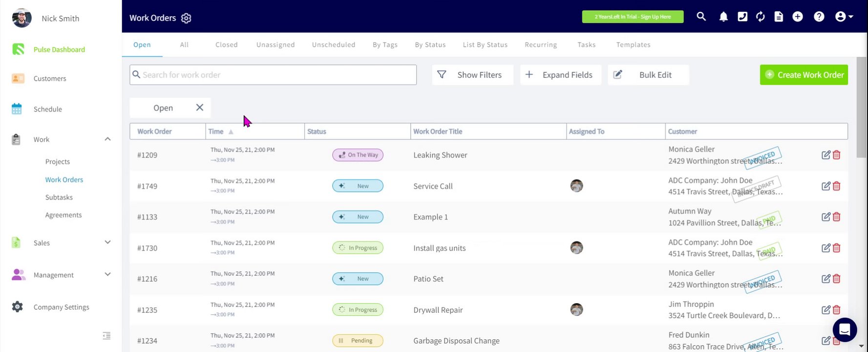This screenshot has height=352, width=868.
Task: Delete work order #1749
Action: tap(837, 186)
